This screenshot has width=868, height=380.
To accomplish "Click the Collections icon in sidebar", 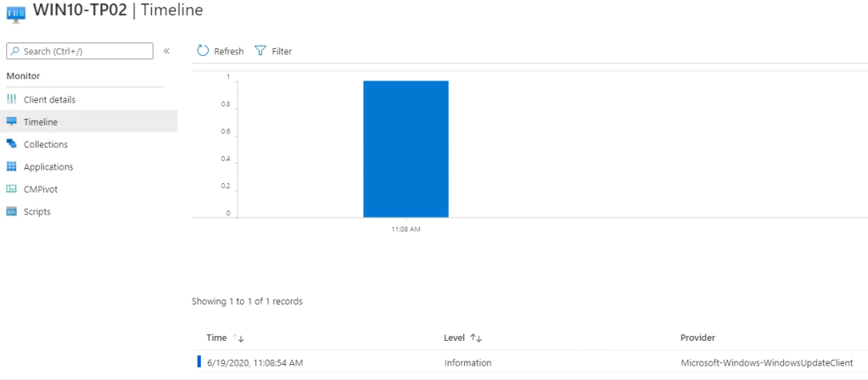I will [12, 144].
